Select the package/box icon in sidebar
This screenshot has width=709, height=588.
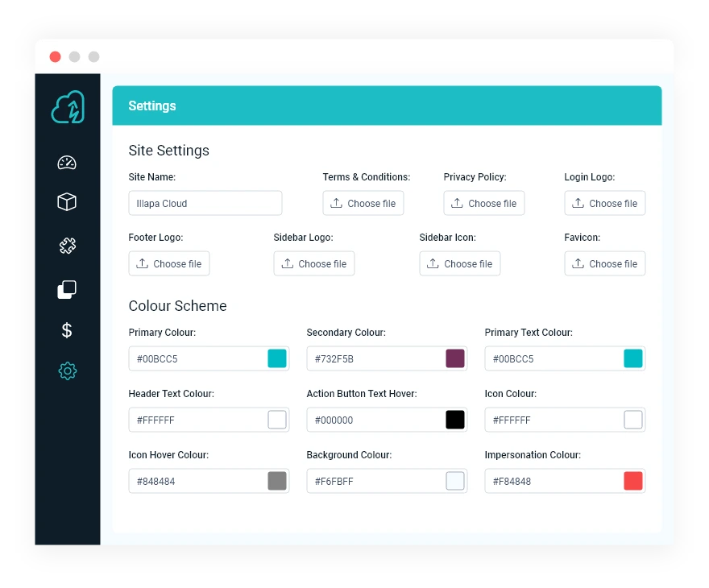click(x=68, y=202)
